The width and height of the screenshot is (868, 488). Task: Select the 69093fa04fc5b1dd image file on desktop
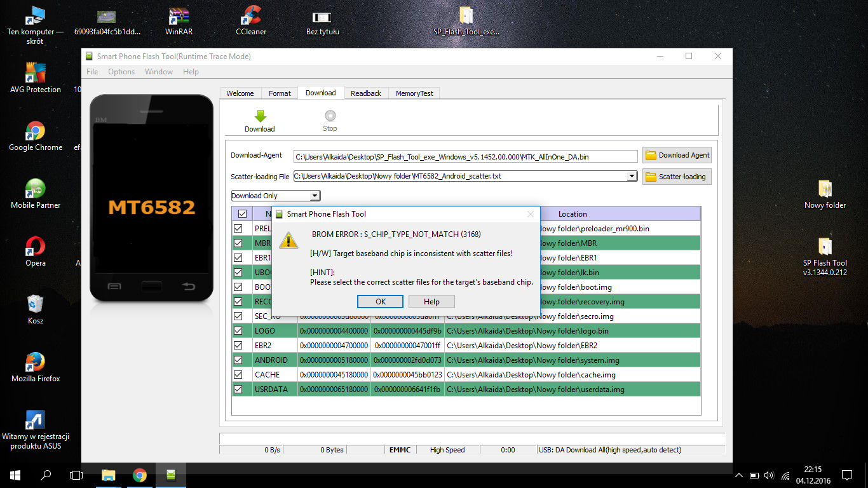[x=107, y=22]
